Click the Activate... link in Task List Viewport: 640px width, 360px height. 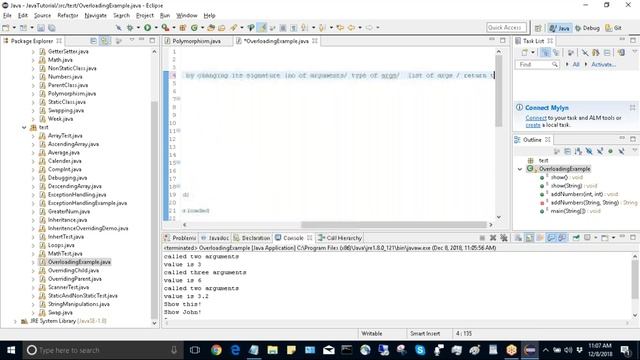pyautogui.click(x=603, y=64)
